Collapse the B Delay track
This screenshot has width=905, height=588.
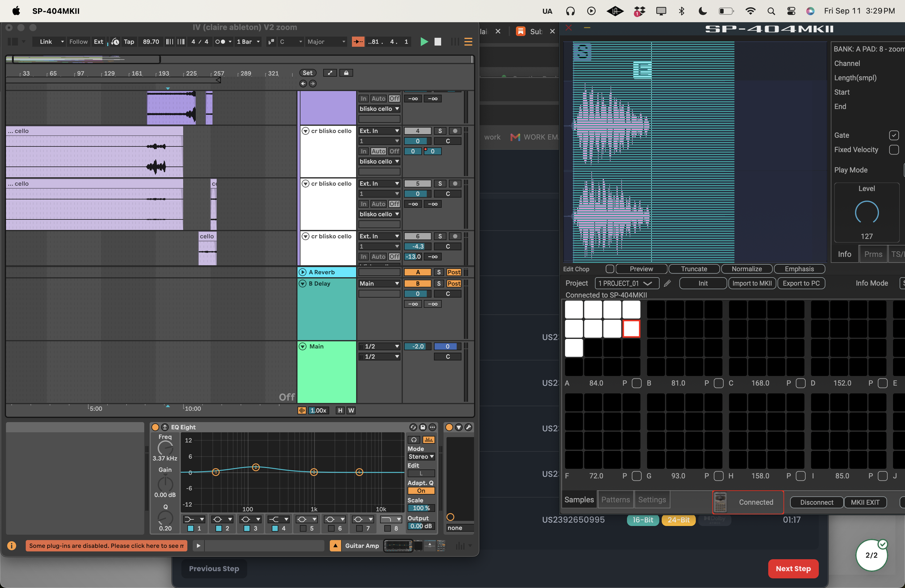303,284
